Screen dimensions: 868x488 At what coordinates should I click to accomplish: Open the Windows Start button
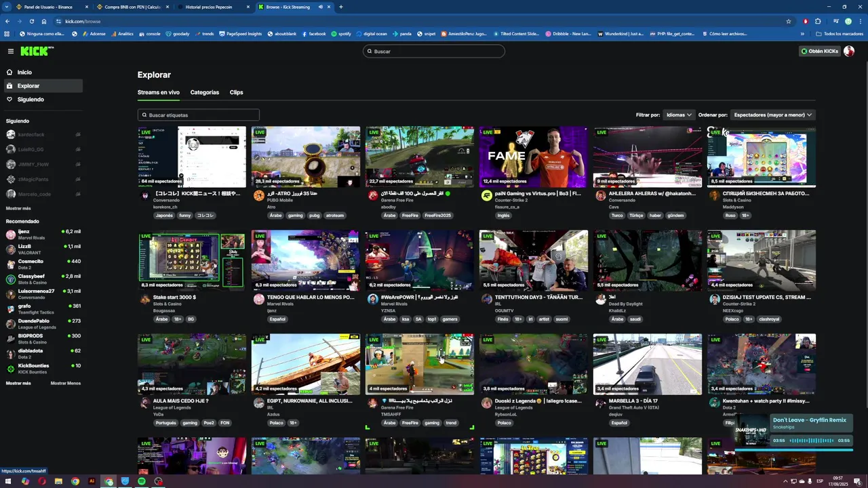pos(8,481)
